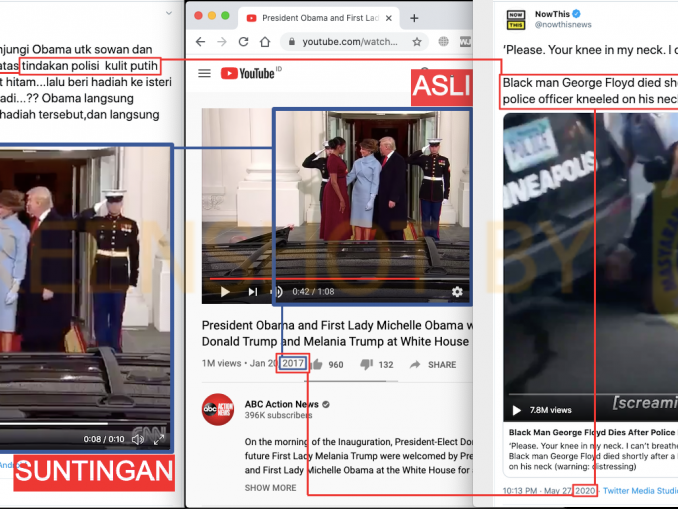
Task: Open the ABC Action News channel avatar
Action: coord(218,409)
